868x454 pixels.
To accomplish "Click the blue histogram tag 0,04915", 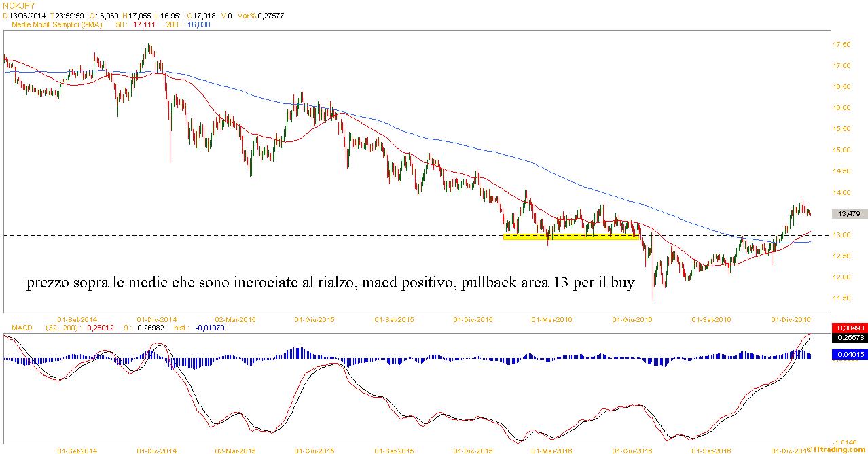I will click(849, 355).
